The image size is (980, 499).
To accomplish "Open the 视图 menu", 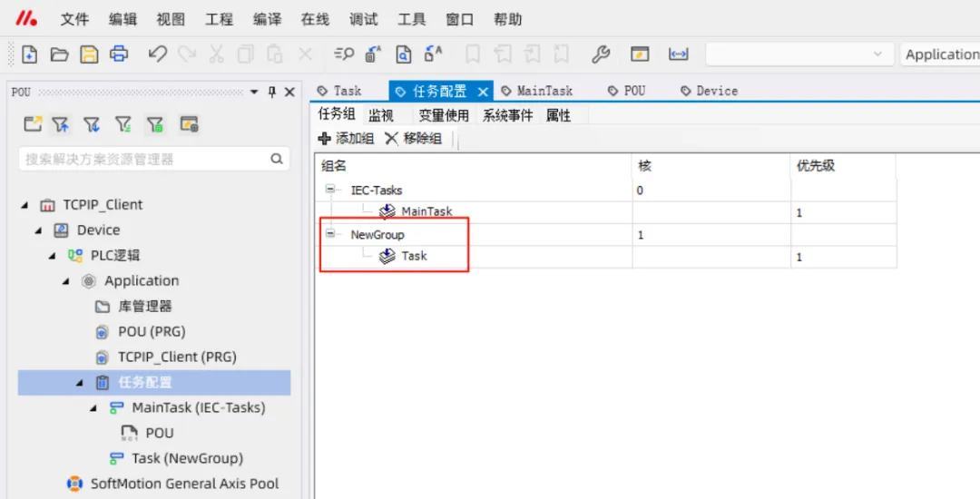I will [x=171, y=19].
